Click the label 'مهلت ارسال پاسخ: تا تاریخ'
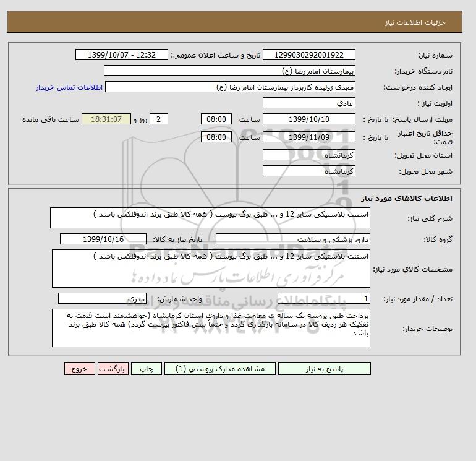 tap(408, 119)
